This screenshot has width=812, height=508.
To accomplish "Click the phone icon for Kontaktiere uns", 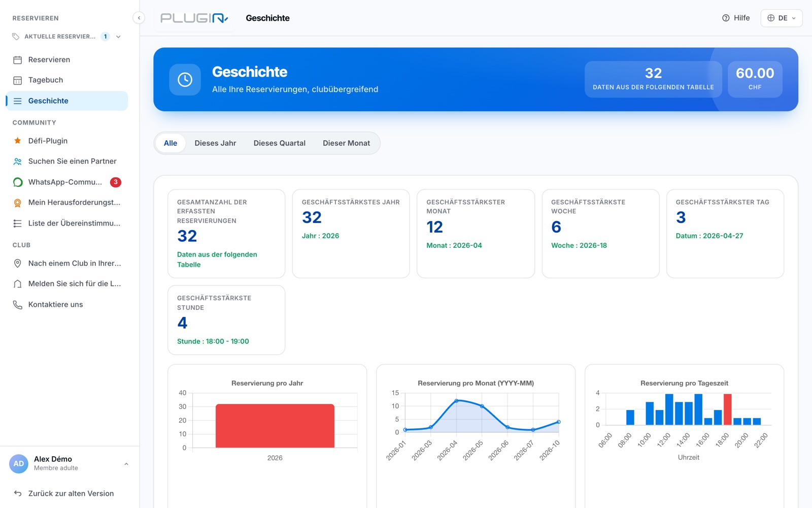I will pyautogui.click(x=17, y=305).
